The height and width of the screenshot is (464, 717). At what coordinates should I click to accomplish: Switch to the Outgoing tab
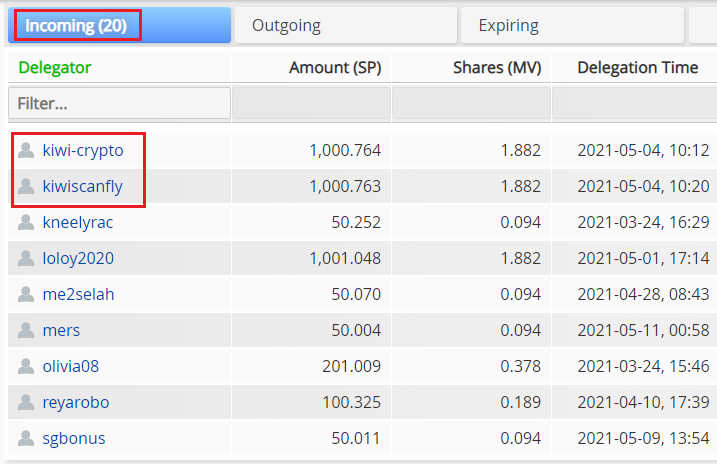pyautogui.click(x=346, y=26)
